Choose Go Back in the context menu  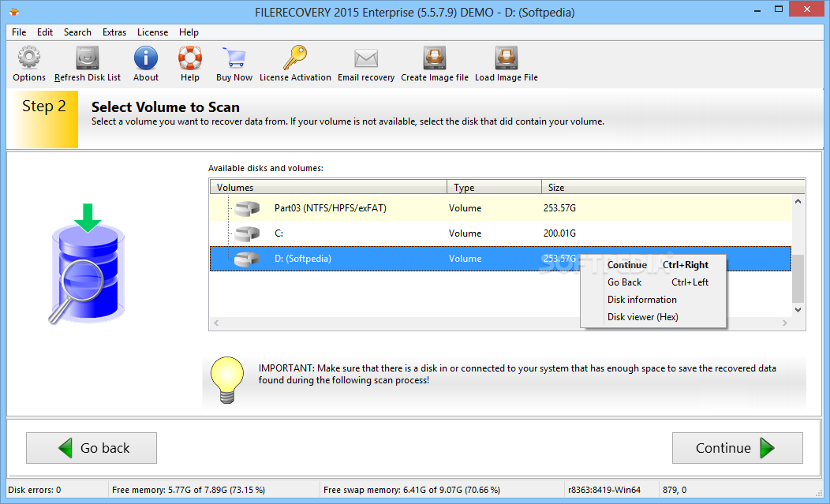coord(653,282)
